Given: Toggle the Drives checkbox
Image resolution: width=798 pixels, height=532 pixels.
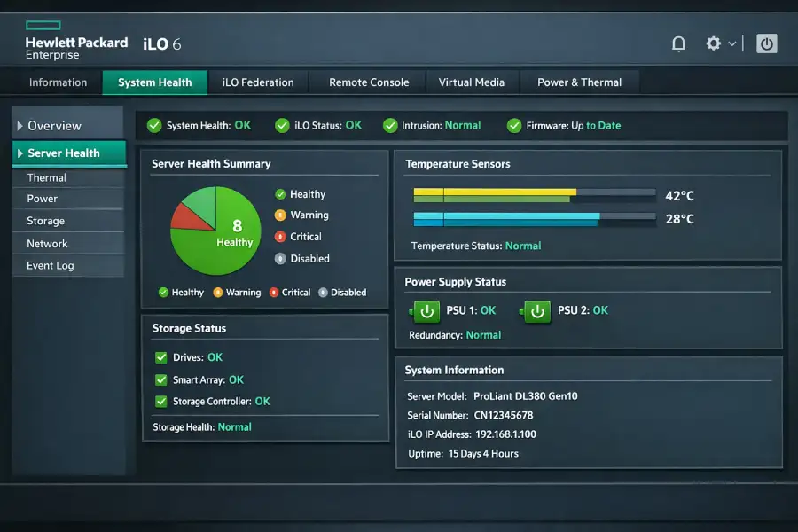Looking at the screenshot, I should 161,357.
